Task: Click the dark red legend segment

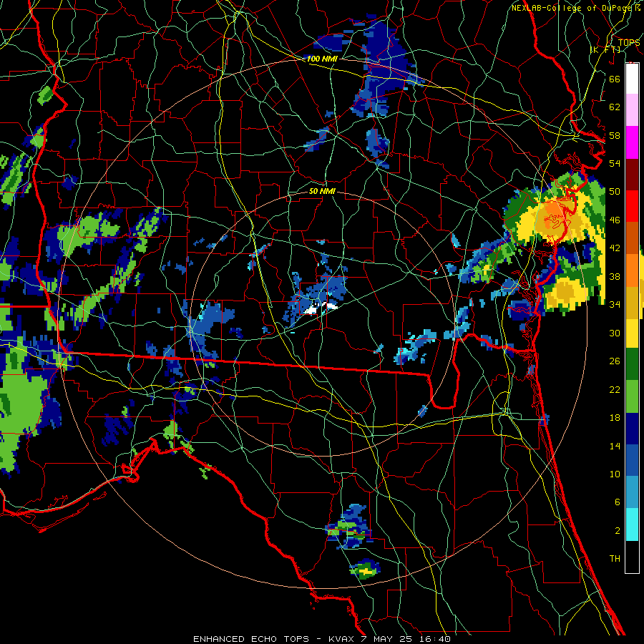Action: point(632,174)
